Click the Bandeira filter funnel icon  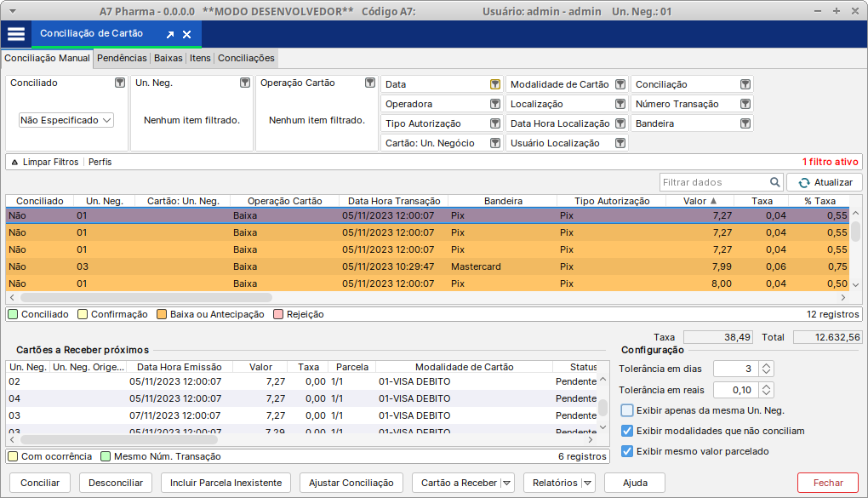click(745, 123)
